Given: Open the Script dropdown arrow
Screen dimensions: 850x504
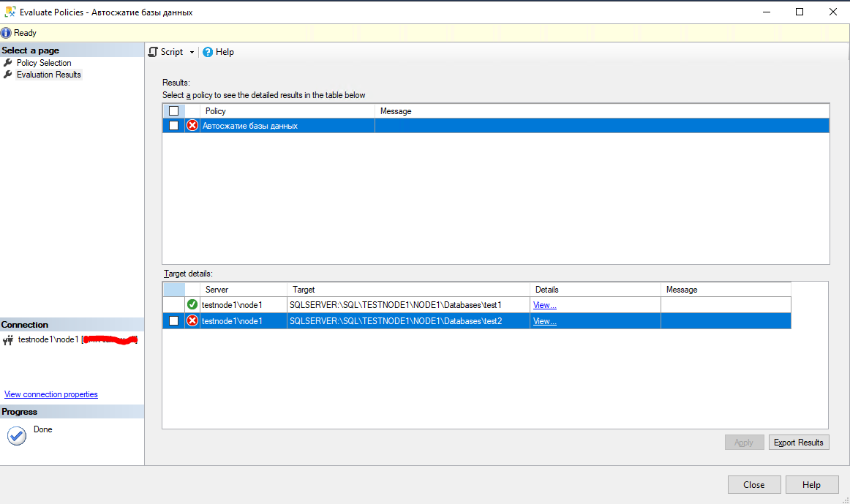Looking at the screenshot, I should 192,52.
